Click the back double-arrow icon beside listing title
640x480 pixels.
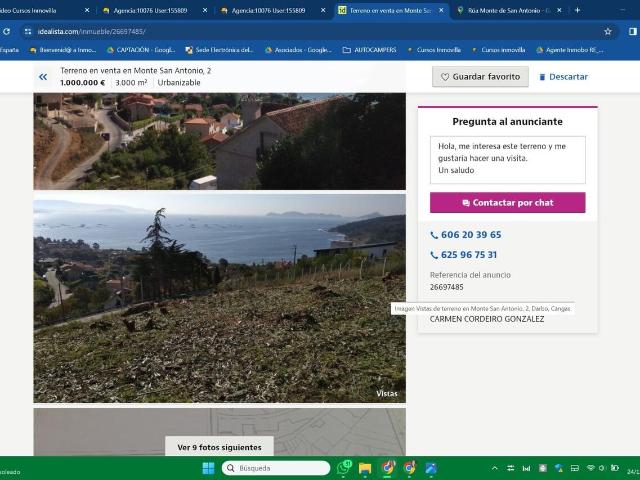(x=43, y=77)
